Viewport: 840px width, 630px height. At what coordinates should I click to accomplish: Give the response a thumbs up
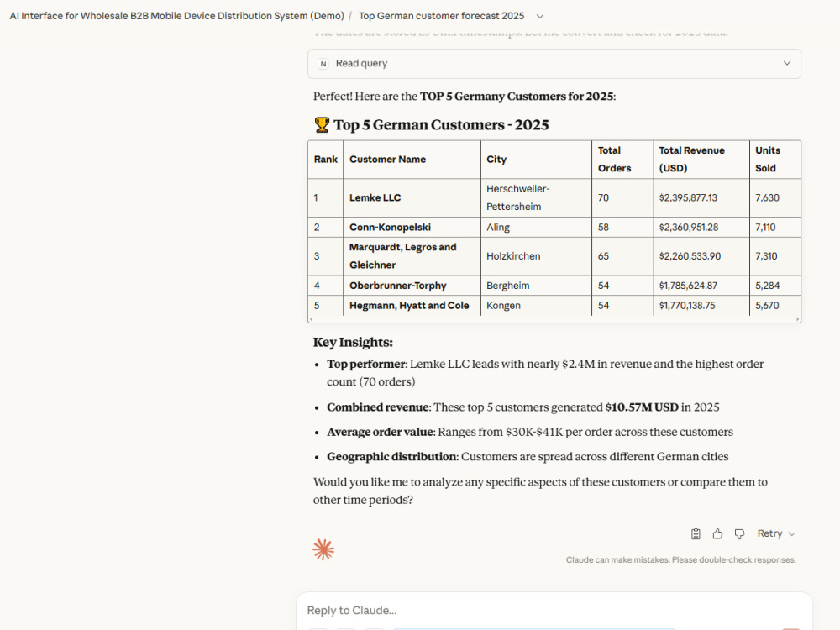tap(717, 533)
